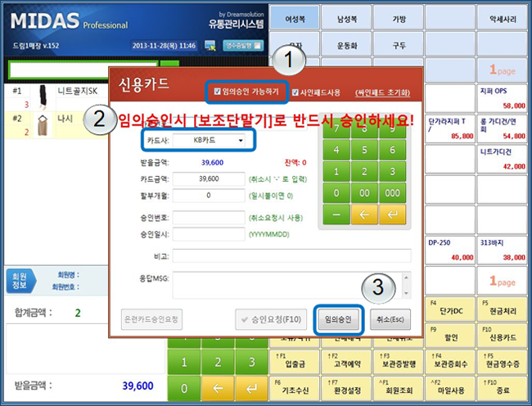Viewport: 532px width, 406px height.
Task: Select the 운동화 category tab
Action: [347, 46]
